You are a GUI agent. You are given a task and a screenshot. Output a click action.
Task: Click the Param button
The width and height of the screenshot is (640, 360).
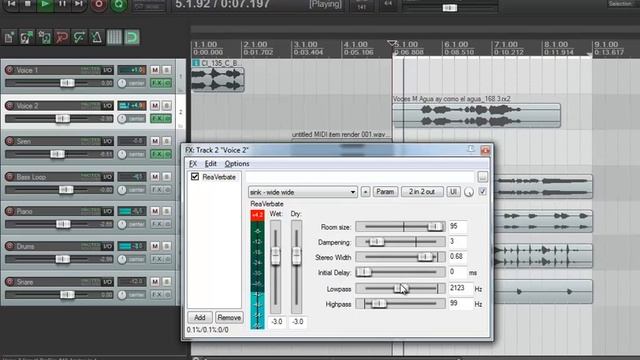pyautogui.click(x=385, y=192)
